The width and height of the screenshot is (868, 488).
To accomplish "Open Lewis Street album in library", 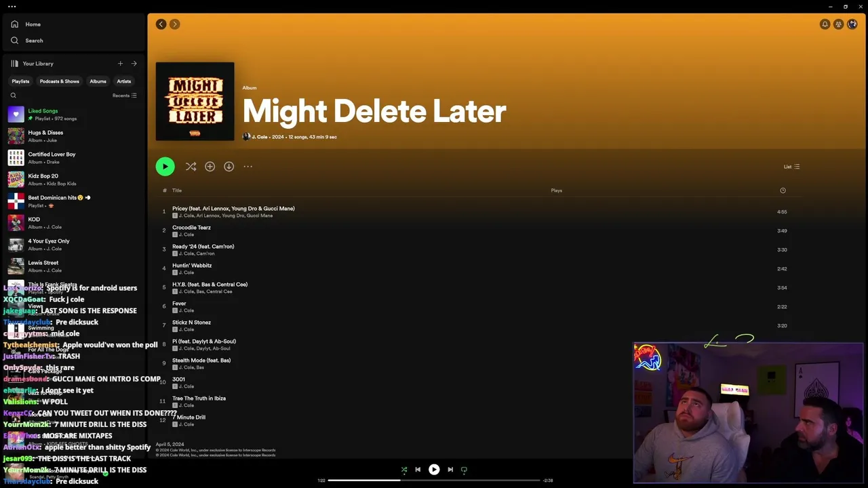I will pyautogui.click(x=73, y=266).
